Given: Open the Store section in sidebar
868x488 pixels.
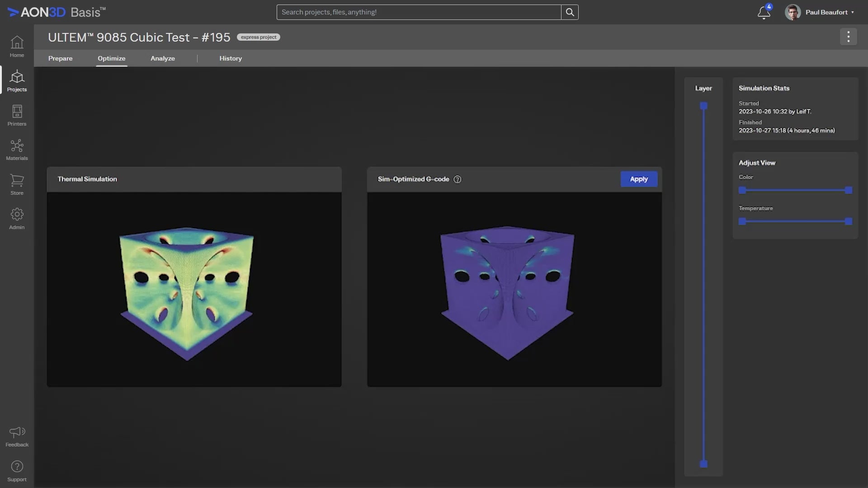Looking at the screenshot, I should pyautogui.click(x=17, y=185).
